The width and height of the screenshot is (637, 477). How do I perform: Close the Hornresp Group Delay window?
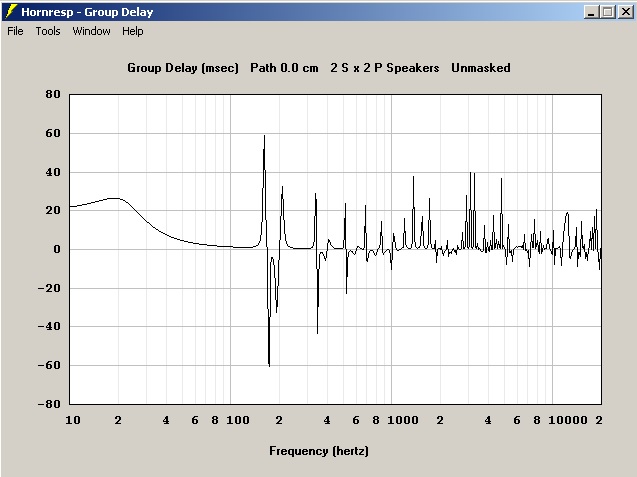[x=626, y=12]
